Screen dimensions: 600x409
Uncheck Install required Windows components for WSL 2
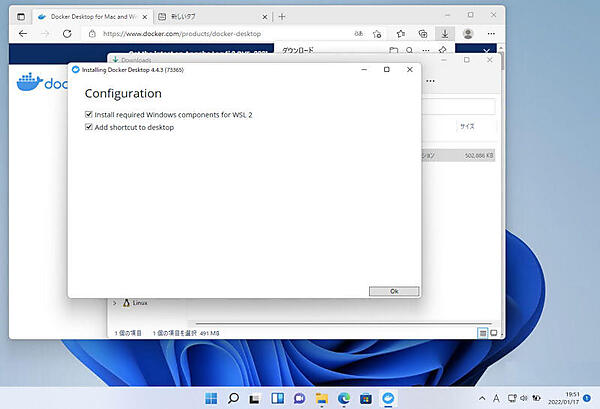coord(89,115)
